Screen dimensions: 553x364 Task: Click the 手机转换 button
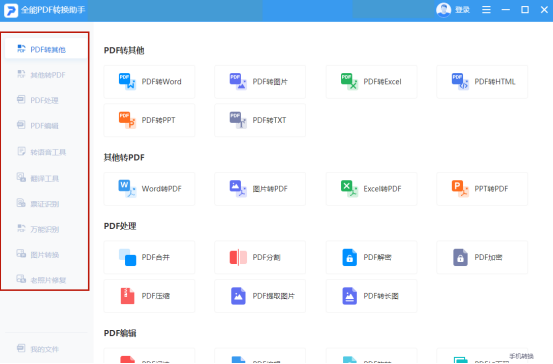click(521, 356)
